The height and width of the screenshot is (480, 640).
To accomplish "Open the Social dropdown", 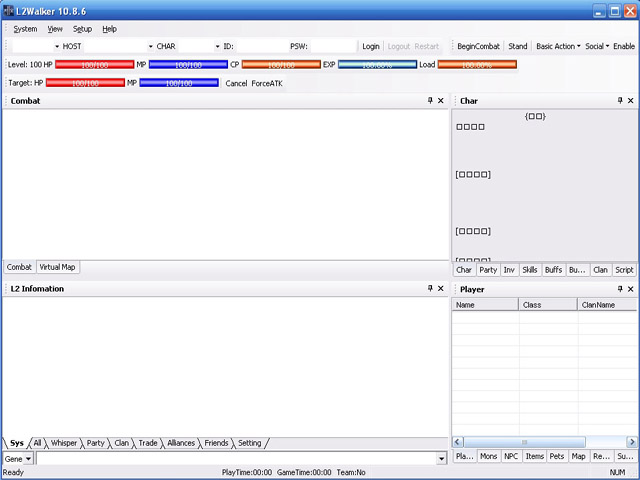I will pyautogui.click(x=597, y=47).
